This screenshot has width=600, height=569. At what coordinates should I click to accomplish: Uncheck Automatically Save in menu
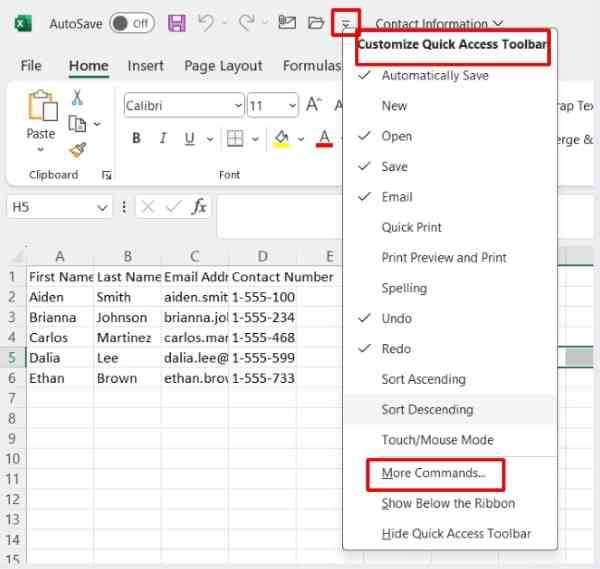[450, 75]
